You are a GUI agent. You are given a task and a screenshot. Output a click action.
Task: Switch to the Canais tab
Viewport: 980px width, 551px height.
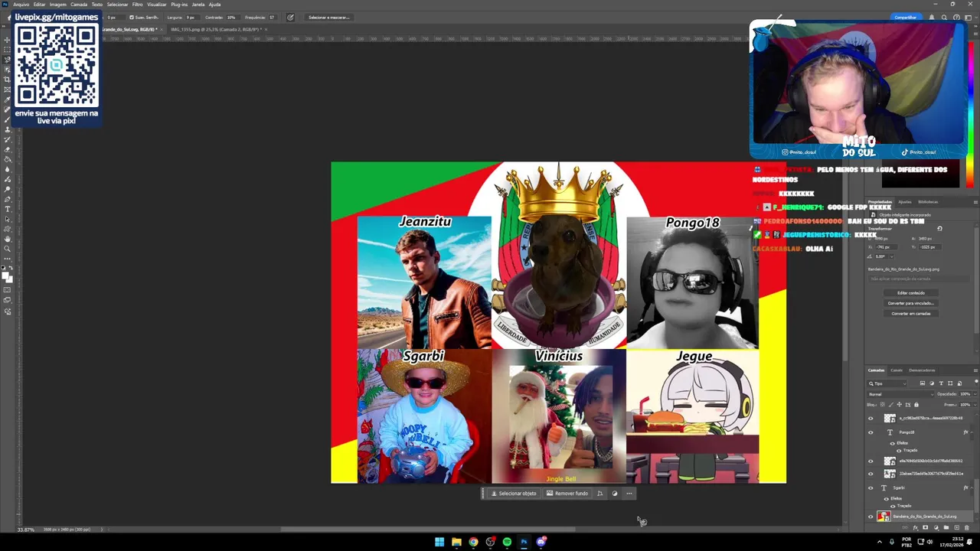[x=897, y=370]
